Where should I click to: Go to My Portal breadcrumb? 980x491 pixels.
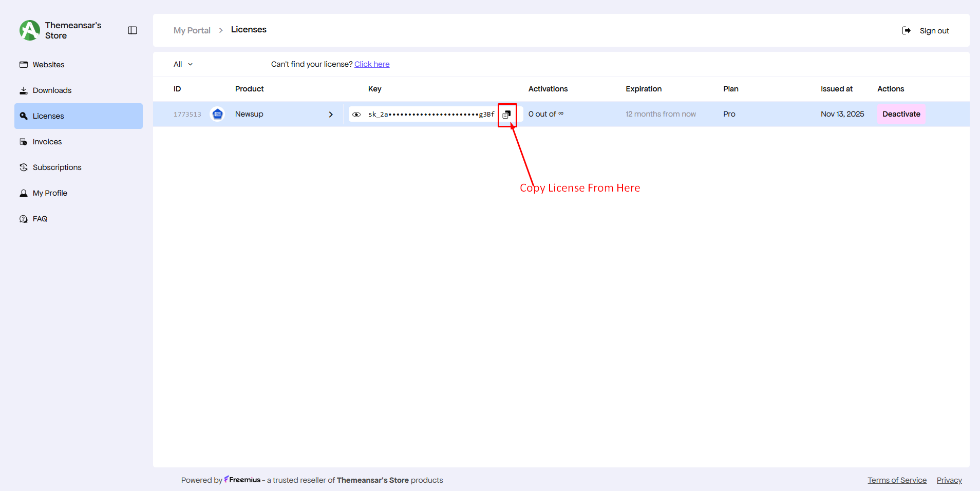192,30
